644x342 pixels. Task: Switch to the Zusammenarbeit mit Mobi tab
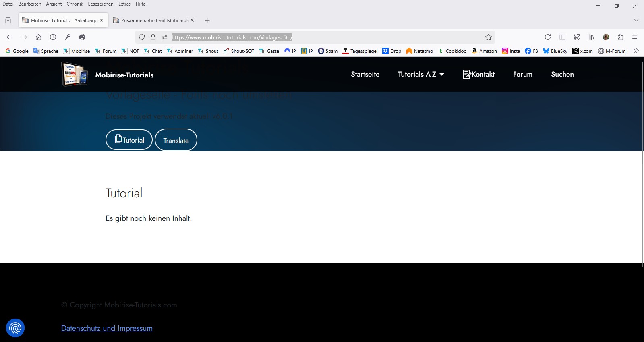[153, 20]
